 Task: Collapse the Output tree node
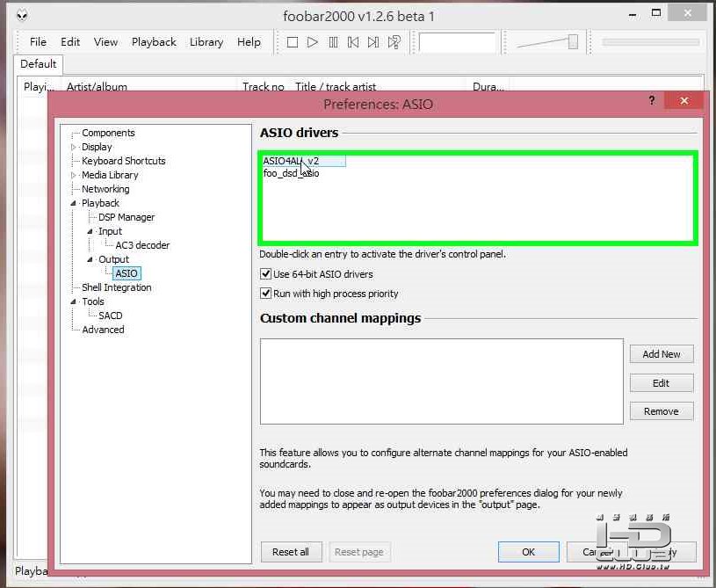[90, 259]
